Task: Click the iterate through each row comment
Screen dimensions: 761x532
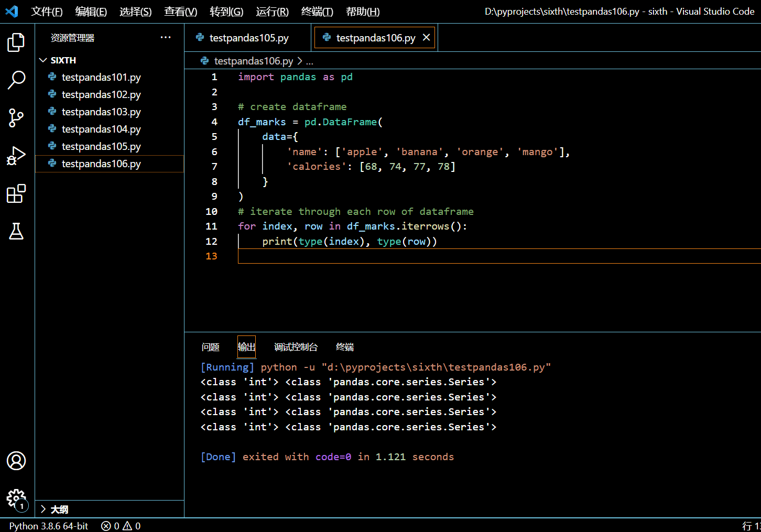Action: coord(356,212)
